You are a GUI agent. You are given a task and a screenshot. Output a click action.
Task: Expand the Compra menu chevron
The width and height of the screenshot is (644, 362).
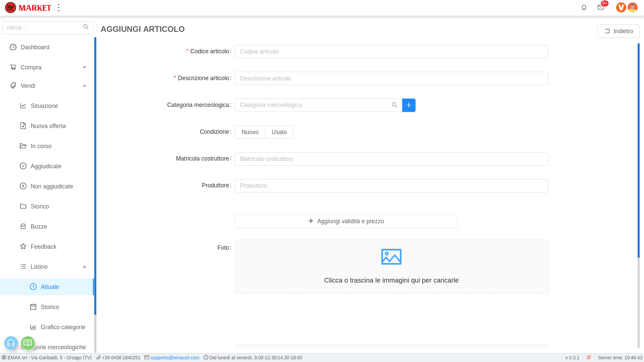[x=85, y=67]
